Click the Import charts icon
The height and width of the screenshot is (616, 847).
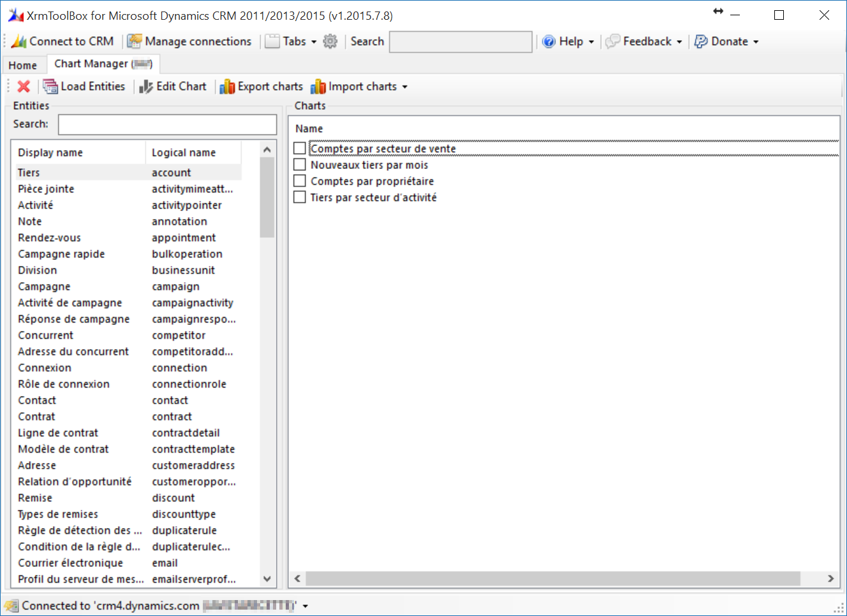318,87
